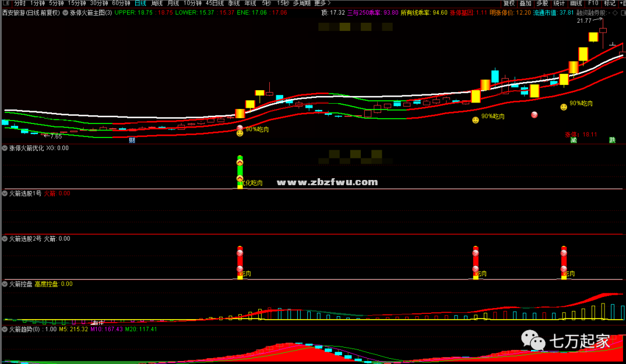Click the 标记 mark button
The height and width of the screenshot is (364, 626).
pyautogui.click(x=610, y=3)
